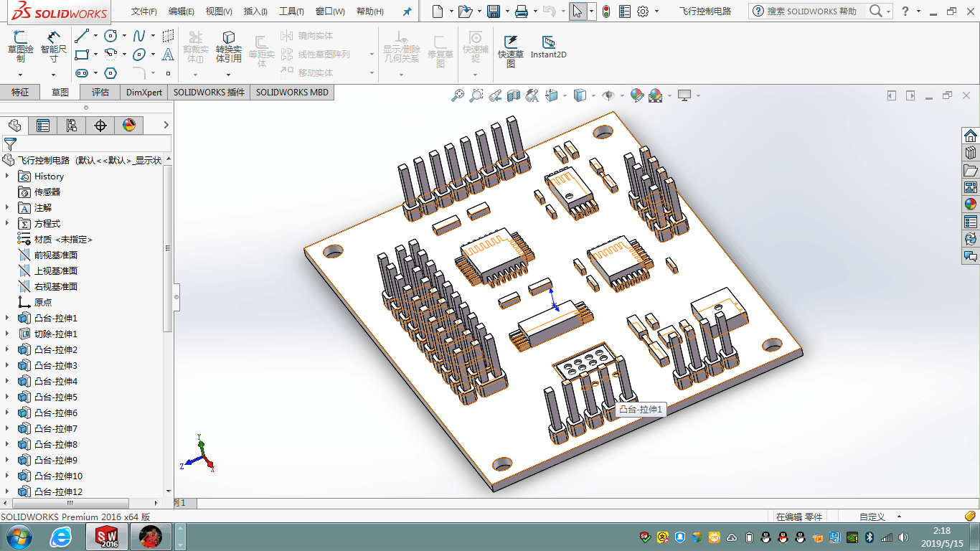
Task: Select the Circle sketch tool
Action: pos(110,36)
